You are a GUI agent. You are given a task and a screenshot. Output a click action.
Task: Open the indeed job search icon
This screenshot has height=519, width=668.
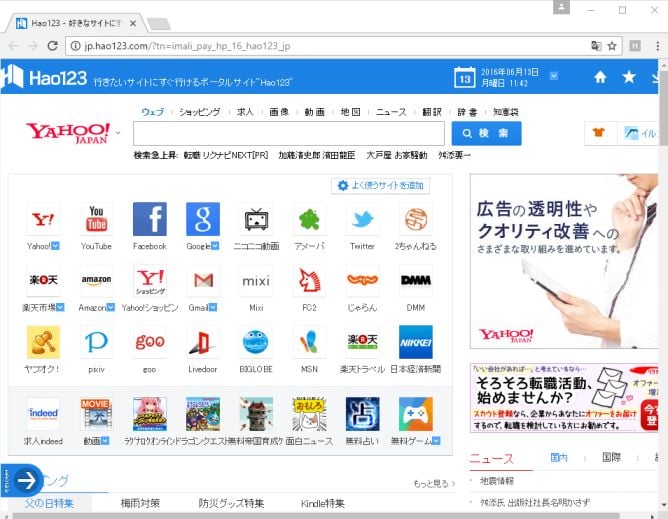click(x=43, y=414)
